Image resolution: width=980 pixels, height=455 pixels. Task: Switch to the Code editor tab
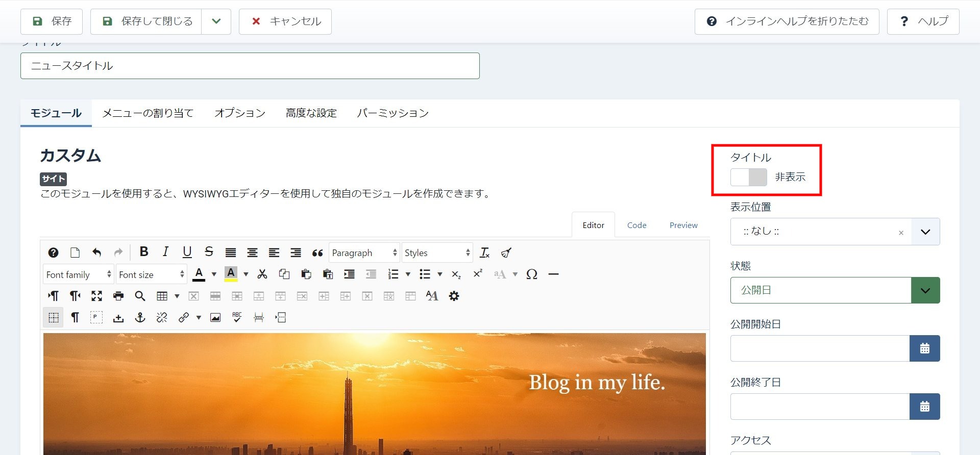click(636, 225)
